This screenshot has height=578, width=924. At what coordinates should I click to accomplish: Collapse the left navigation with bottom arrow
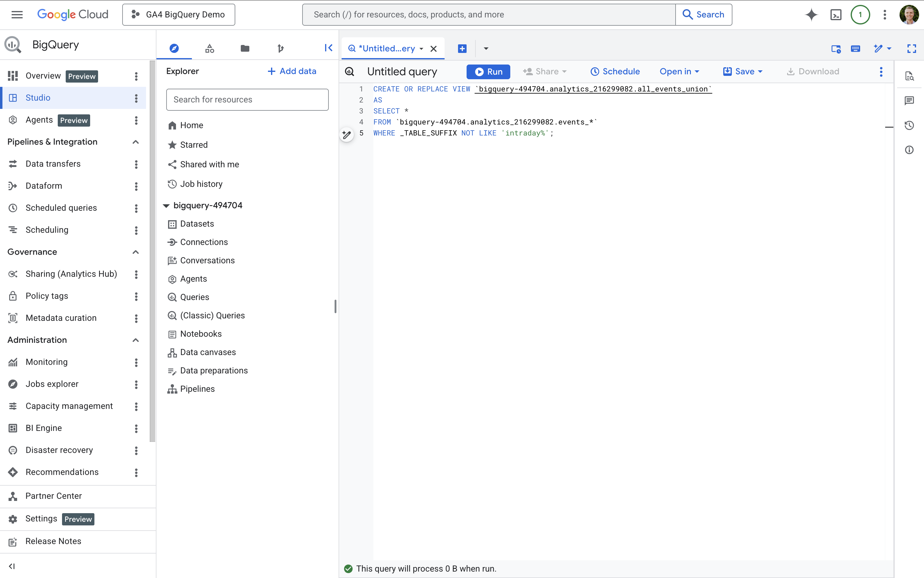coord(11,566)
